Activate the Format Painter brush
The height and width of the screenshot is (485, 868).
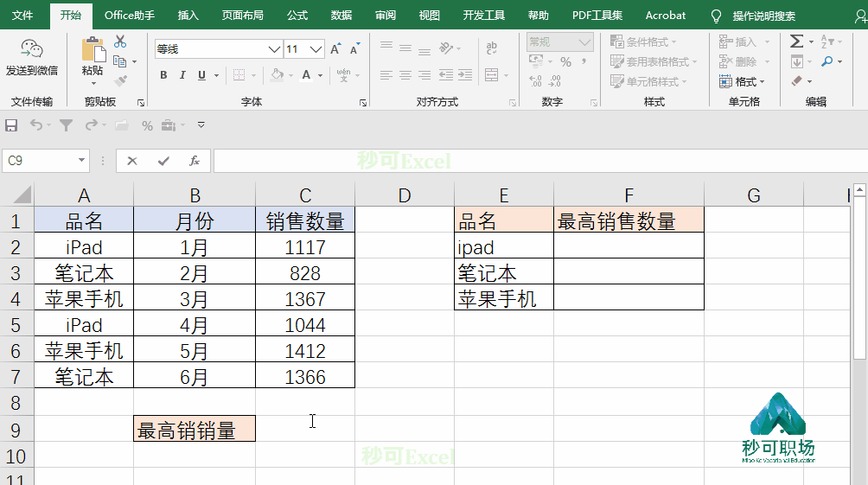(x=120, y=81)
